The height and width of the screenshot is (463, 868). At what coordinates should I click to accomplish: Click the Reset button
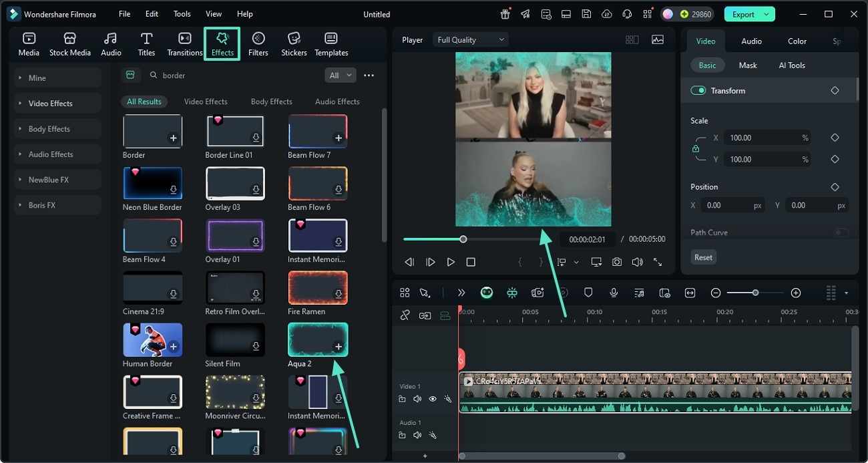coord(703,257)
